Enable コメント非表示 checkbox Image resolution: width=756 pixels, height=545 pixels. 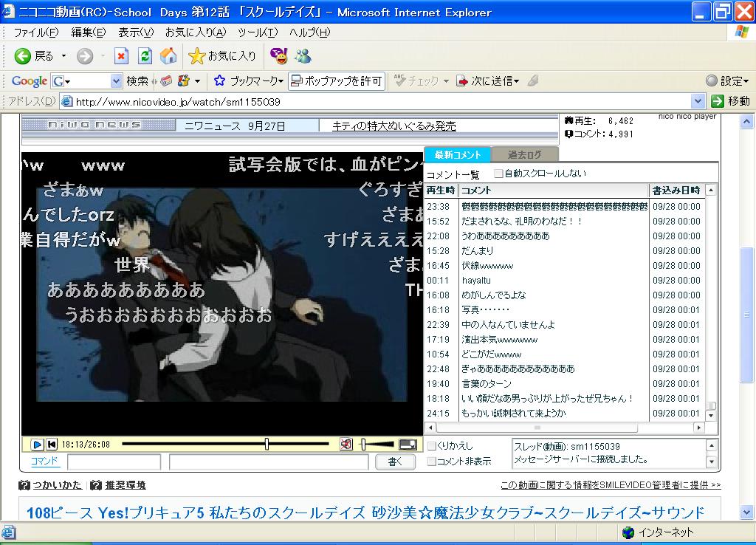click(x=432, y=462)
